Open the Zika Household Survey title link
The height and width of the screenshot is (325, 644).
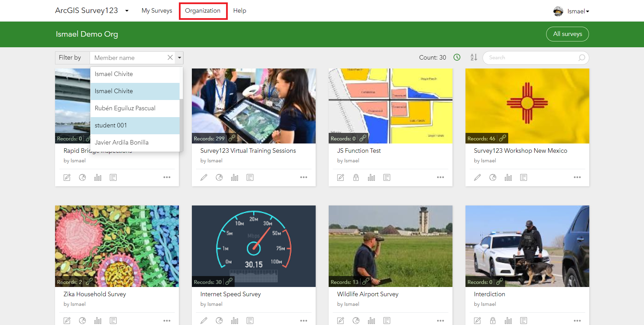tap(95, 294)
